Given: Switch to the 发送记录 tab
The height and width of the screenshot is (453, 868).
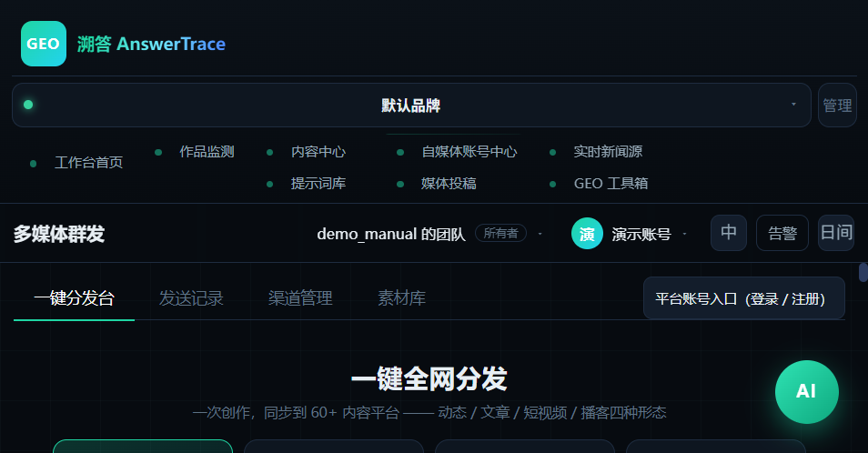Looking at the screenshot, I should click(191, 298).
